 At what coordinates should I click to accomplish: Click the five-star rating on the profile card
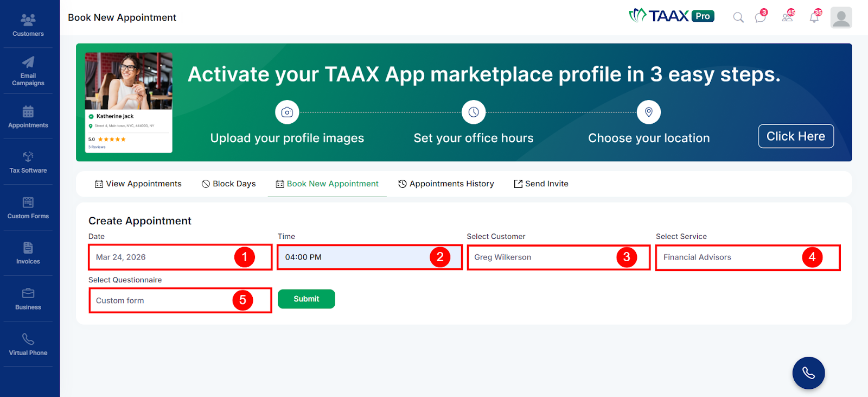point(112,140)
